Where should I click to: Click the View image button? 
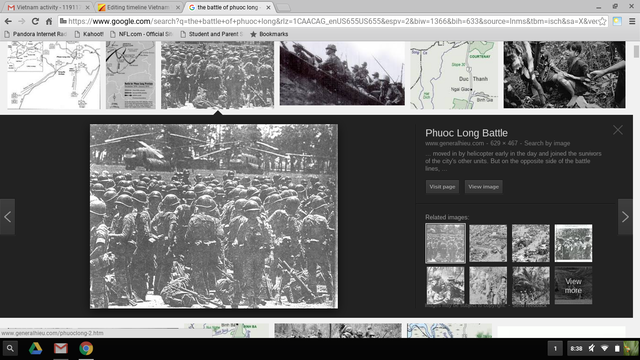483,187
